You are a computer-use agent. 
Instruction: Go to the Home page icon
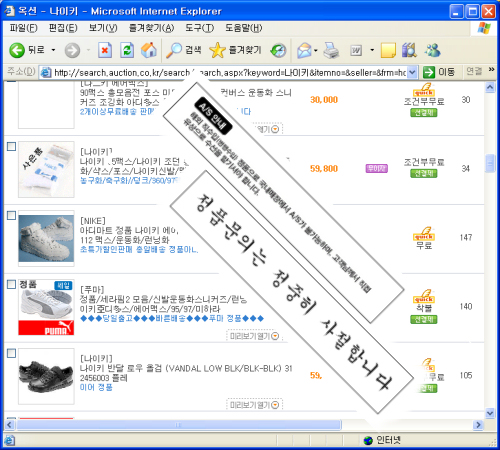point(149,50)
